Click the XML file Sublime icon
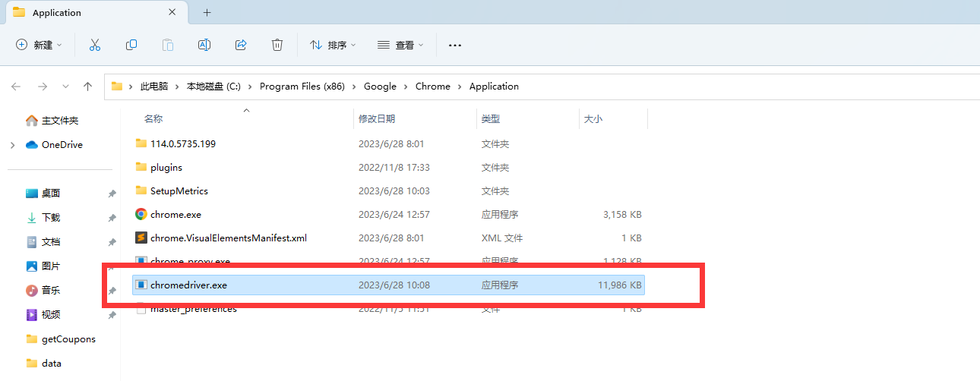This screenshot has width=980, height=381. pyautogui.click(x=141, y=238)
